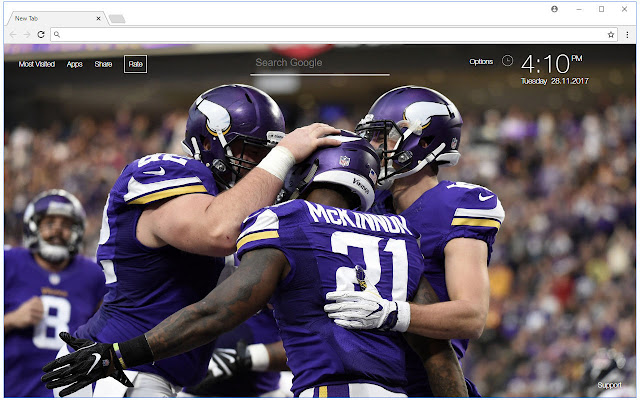Click the 4:10 PM clock display
The height and width of the screenshot is (400, 640).
tap(551, 64)
